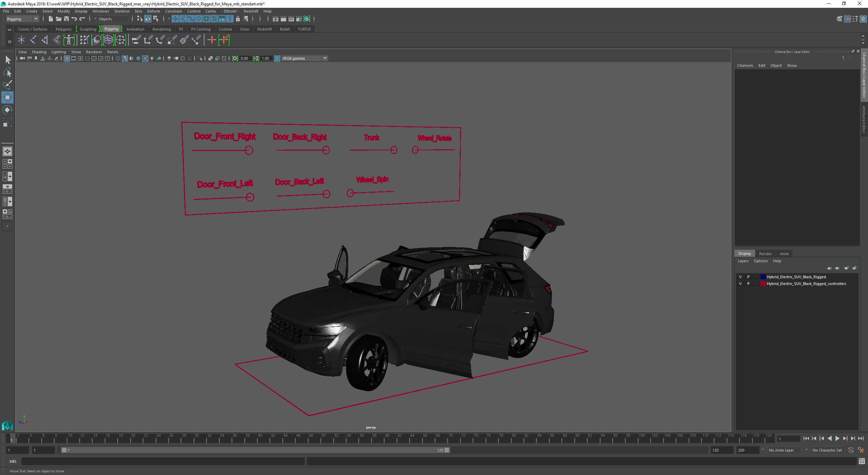Activate the Rotate tool

[x=7, y=110]
